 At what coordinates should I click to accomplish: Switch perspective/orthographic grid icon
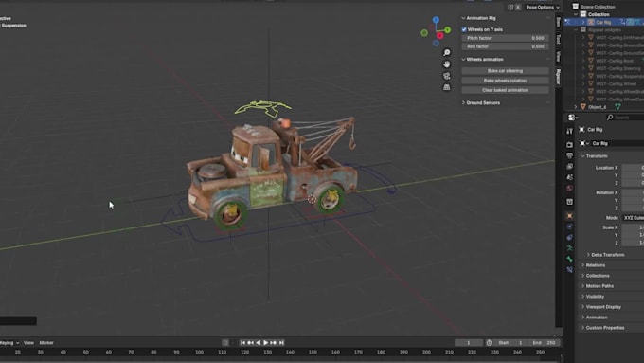446,87
